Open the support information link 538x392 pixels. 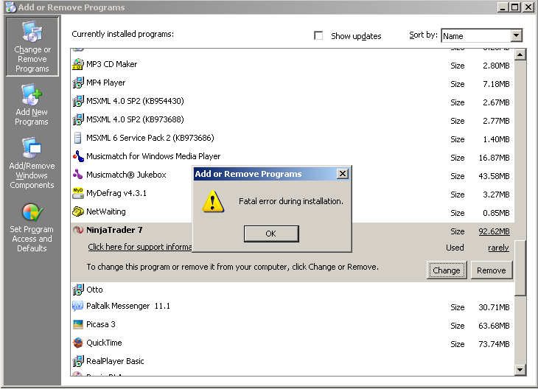coord(140,248)
